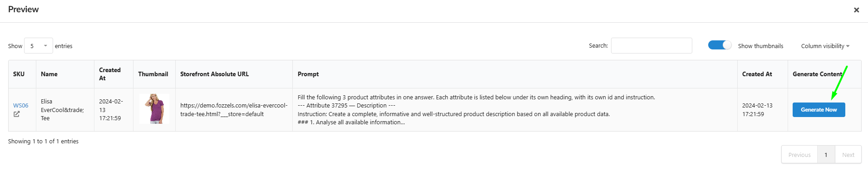Go to the Next page
The height and width of the screenshot is (171, 868).
pyautogui.click(x=848, y=155)
